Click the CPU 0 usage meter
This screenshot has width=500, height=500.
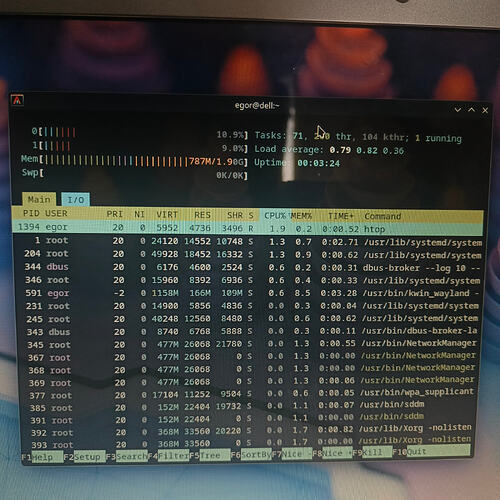coord(140,133)
